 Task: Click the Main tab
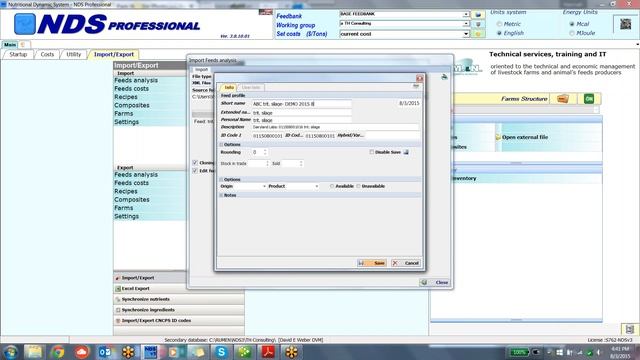pos(10,44)
